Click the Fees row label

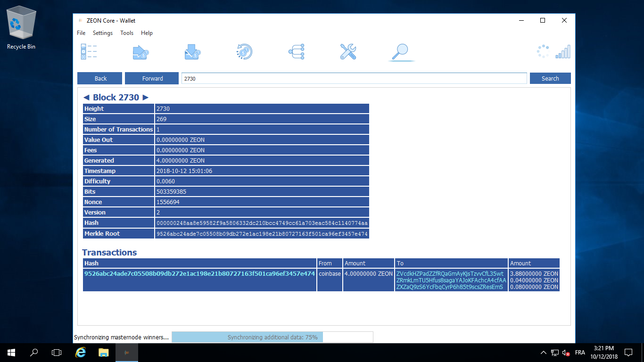click(x=91, y=150)
